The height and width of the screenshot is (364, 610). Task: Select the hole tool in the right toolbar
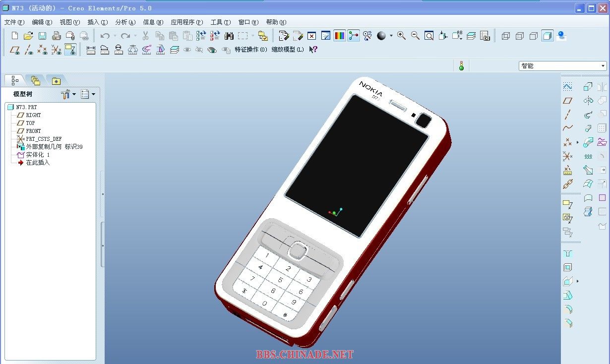point(568,253)
